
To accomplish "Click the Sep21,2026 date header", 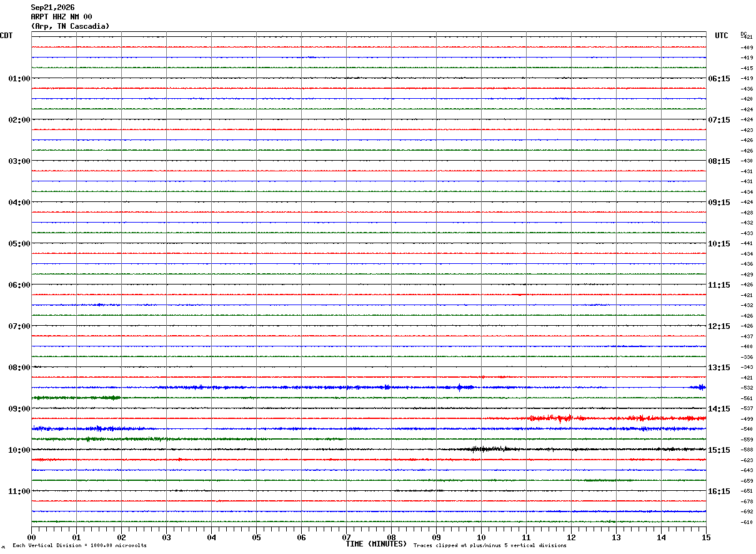I will click(52, 8).
